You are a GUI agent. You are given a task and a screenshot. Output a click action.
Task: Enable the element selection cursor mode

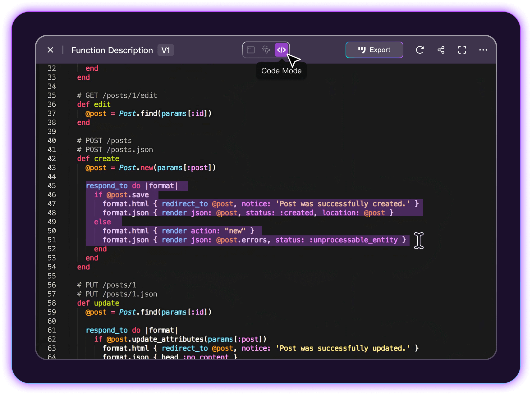click(266, 50)
